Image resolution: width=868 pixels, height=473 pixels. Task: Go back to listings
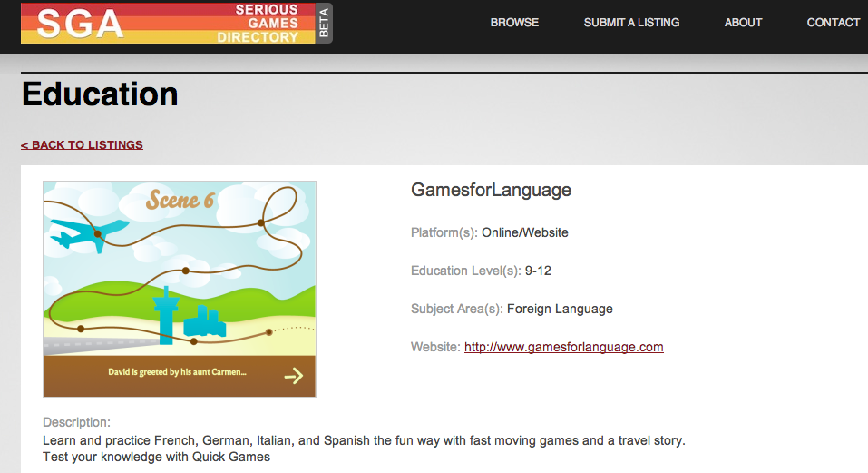pos(82,145)
